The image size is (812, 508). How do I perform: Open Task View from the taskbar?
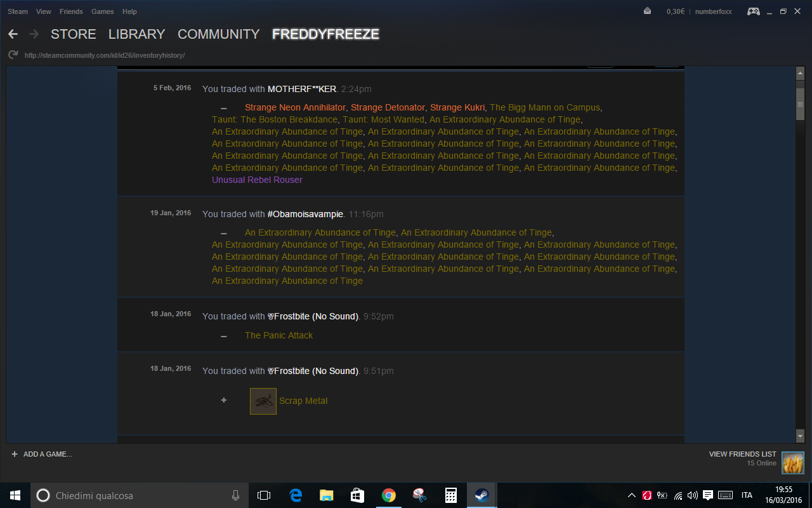pyautogui.click(x=264, y=495)
